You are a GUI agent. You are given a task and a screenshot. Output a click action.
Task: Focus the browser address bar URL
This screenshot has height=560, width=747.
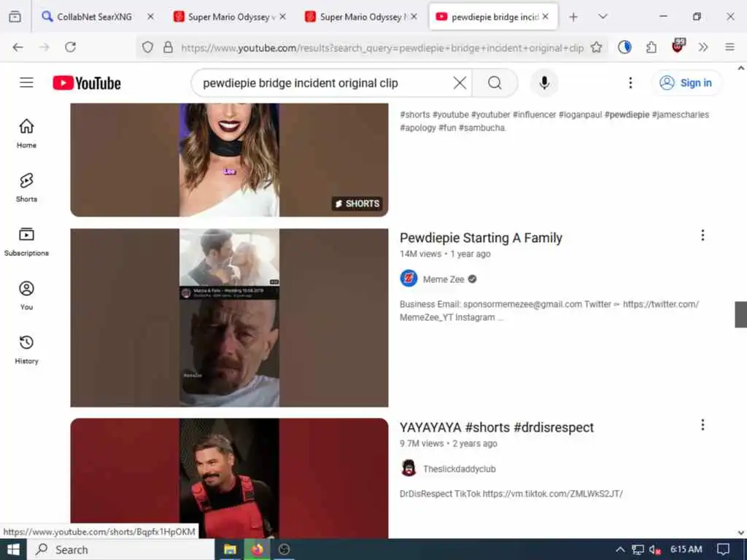[381, 47]
